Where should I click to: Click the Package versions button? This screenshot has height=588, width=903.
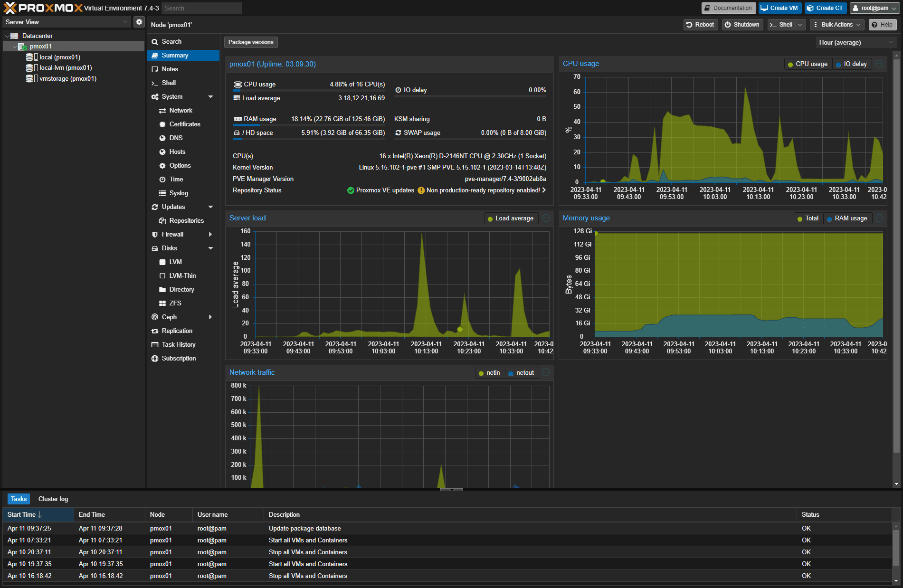[x=251, y=42]
